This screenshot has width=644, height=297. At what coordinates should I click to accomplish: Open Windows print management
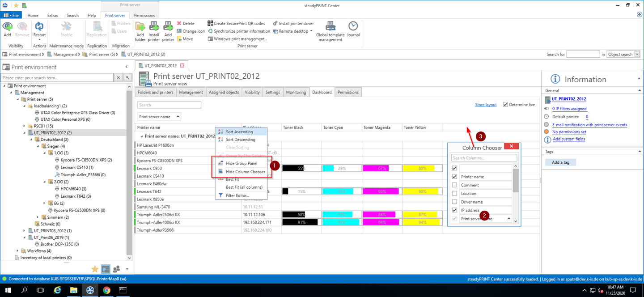(x=237, y=39)
